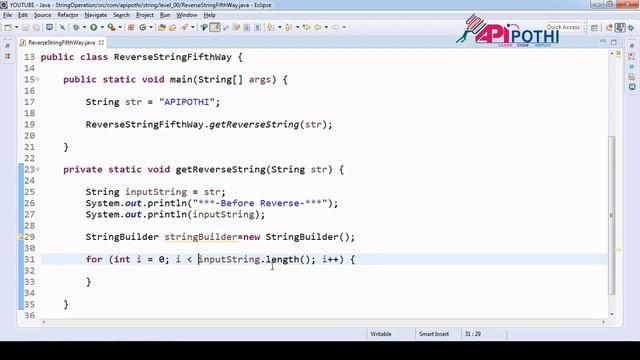Screen dimensions: 640x360
Task: Click the vertical scrollbar thumb in editor
Action: tap(611, 215)
